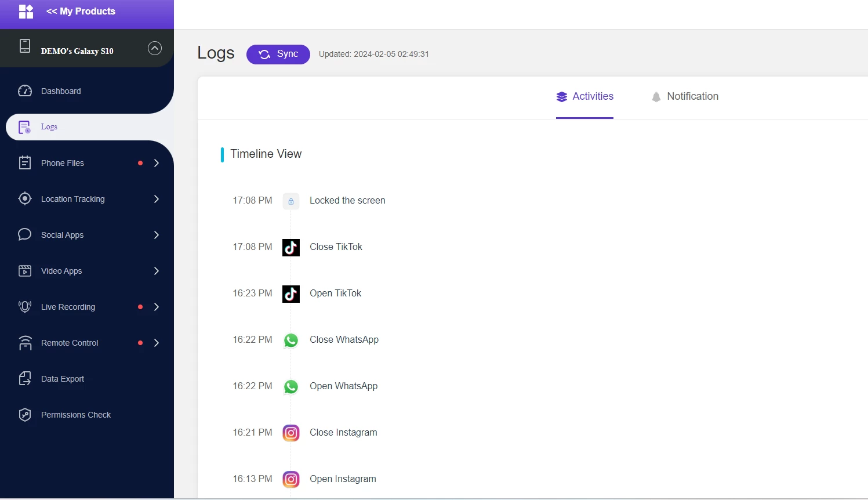The image size is (868, 500).
Task: Select the Open TikTok log entry
Action: point(335,294)
